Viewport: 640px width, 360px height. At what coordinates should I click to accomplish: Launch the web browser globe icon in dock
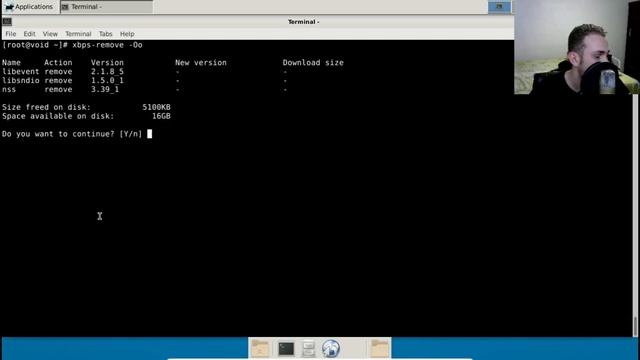coord(331,349)
